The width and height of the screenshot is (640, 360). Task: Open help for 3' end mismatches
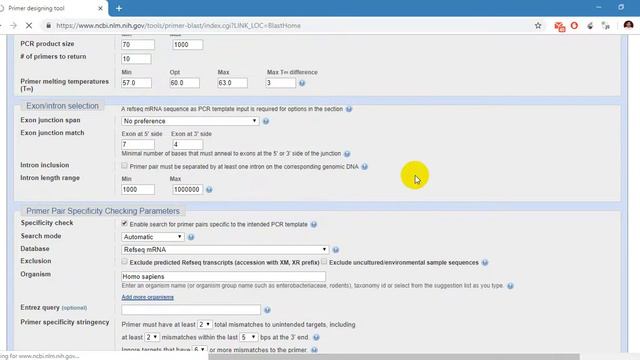point(316,338)
